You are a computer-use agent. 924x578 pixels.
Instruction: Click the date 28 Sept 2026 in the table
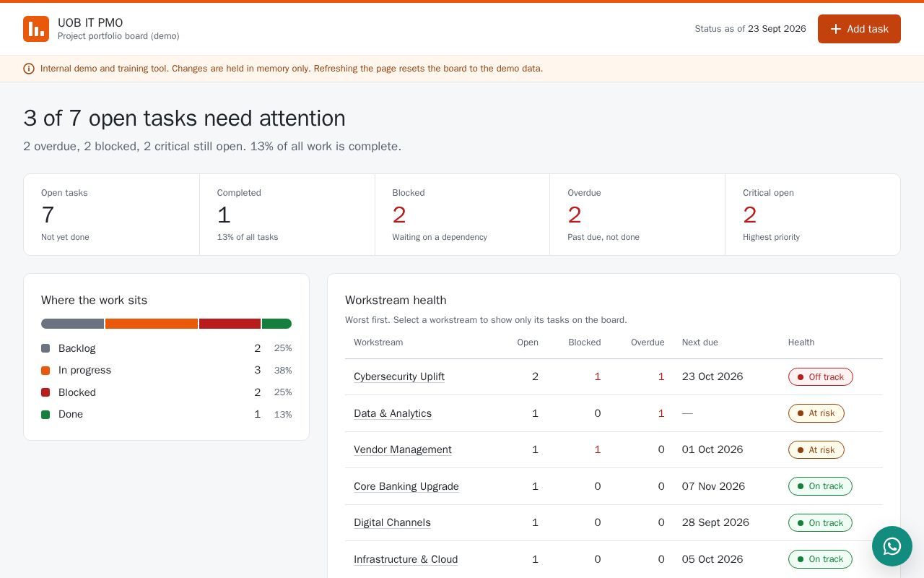tap(715, 522)
